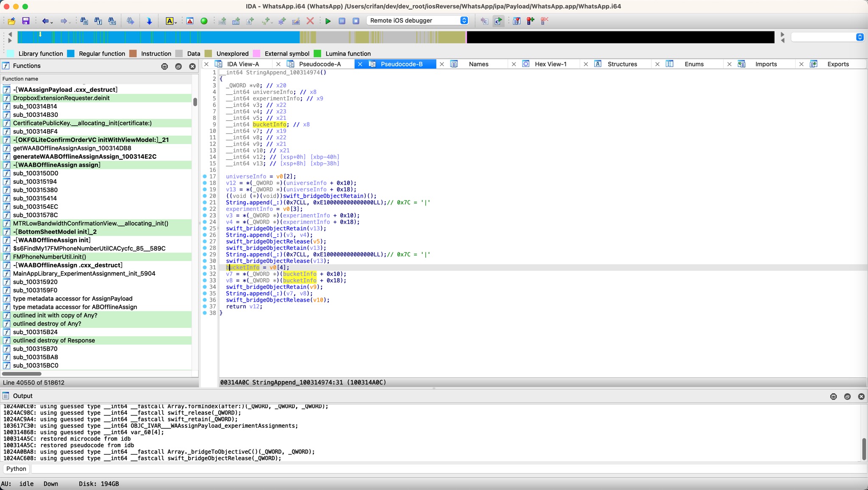Click the Lumina function green swatch
This screenshot has width=868, height=490.
tap(317, 53)
